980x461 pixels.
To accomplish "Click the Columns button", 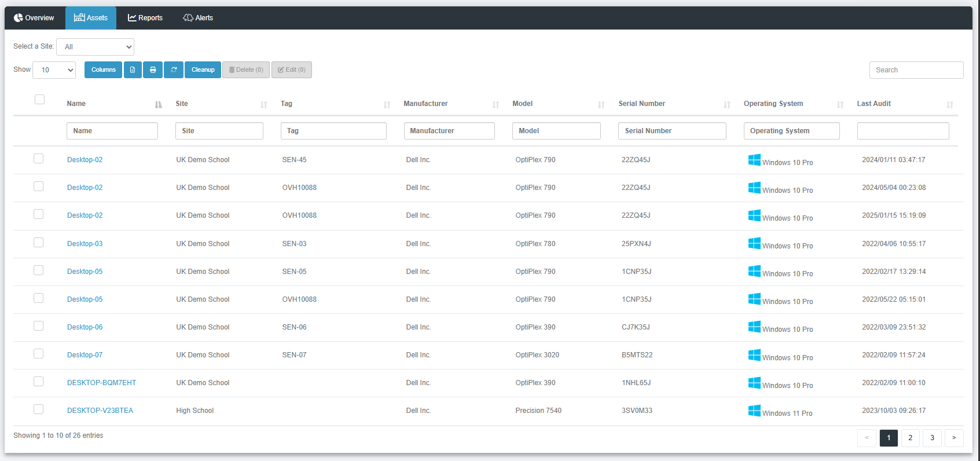I will coord(104,70).
